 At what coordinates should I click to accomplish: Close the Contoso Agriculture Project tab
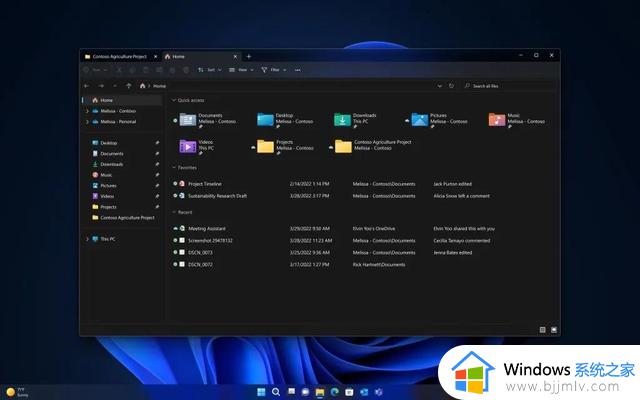pyautogui.click(x=156, y=57)
